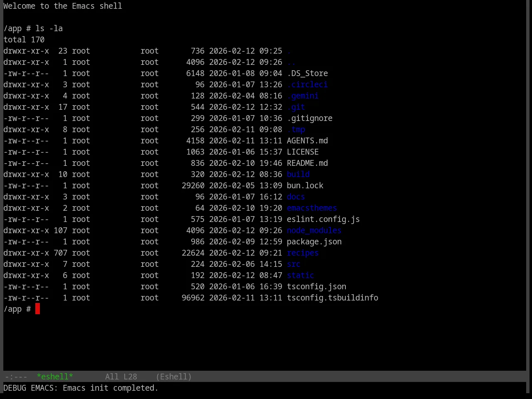Open the recipes directory entry
The height and width of the screenshot is (399, 532).
[303, 253]
